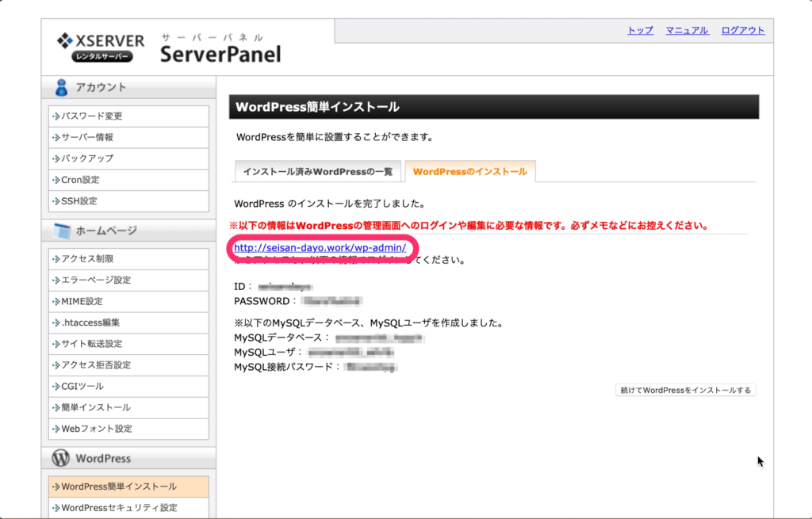812x519 pixels.
Task: Open the トップ link in header
Action: coord(640,30)
